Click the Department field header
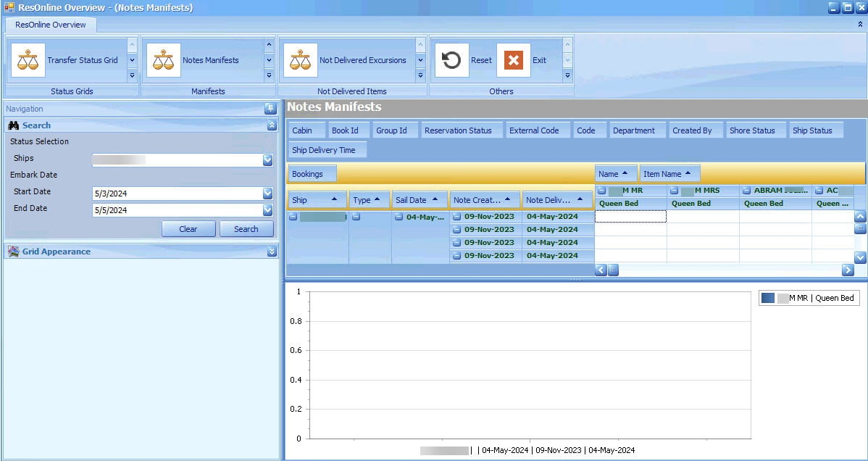The width and height of the screenshot is (868, 461). (638, 130)
